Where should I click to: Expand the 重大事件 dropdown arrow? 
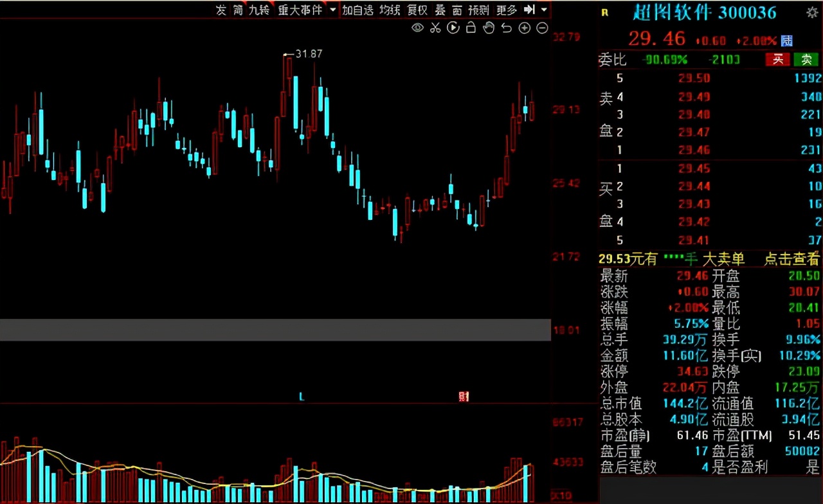coord(332,10)
